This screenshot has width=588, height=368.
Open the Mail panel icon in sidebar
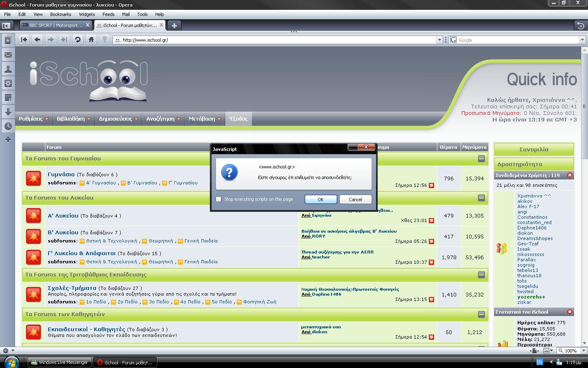pyautogui.click(x=8, y=55)
